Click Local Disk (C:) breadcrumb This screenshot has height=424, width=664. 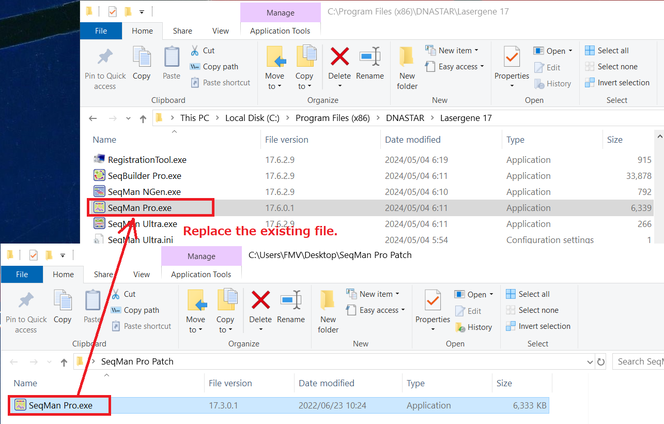tap(252, 118)
